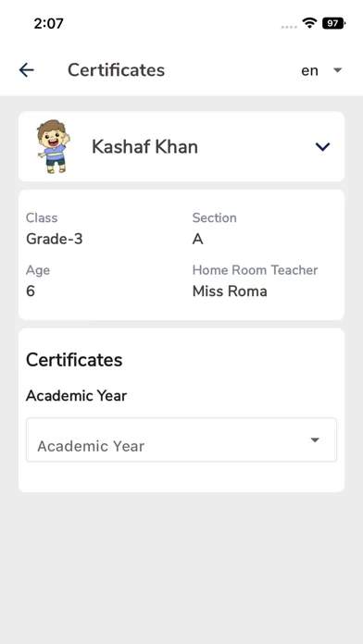Open the en language dropdown
The image size is (363, 644).
click(321, 70)
